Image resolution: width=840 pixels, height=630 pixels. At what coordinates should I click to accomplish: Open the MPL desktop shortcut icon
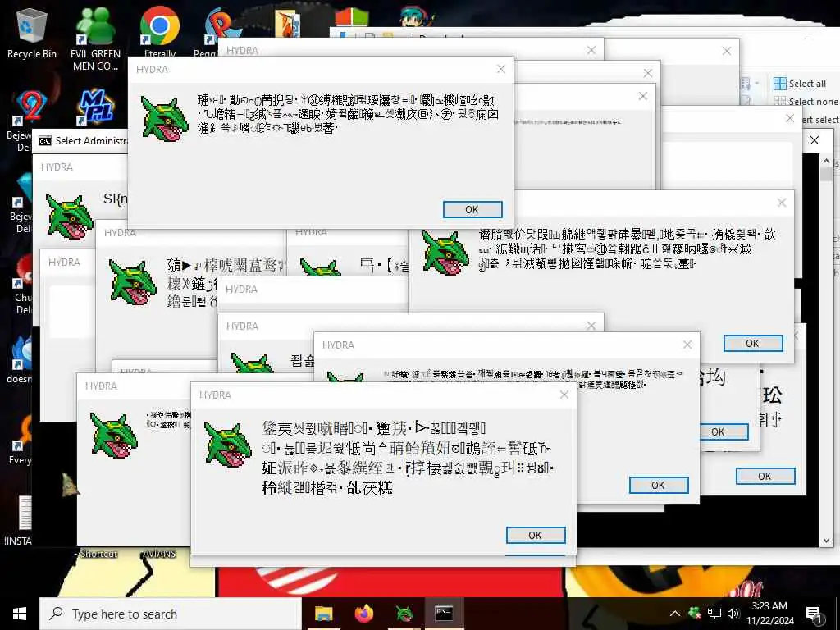pos(95,107)
